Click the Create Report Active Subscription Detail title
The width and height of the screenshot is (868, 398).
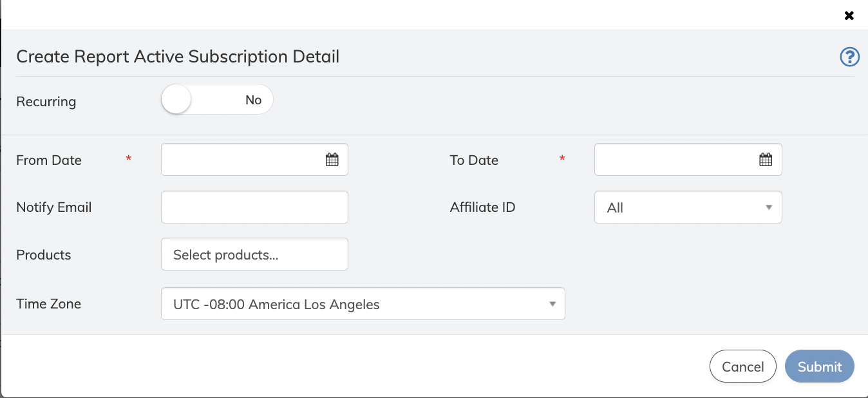point(178,57)
